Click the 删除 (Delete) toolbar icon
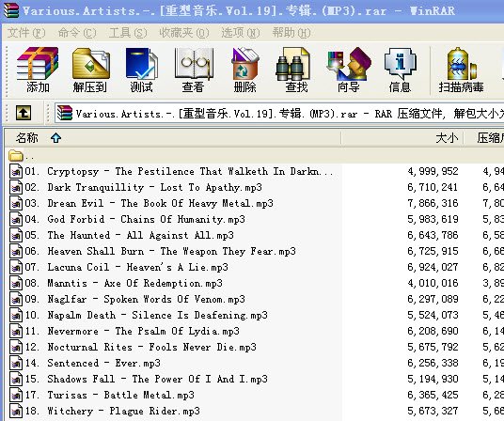 coord(244,64)
